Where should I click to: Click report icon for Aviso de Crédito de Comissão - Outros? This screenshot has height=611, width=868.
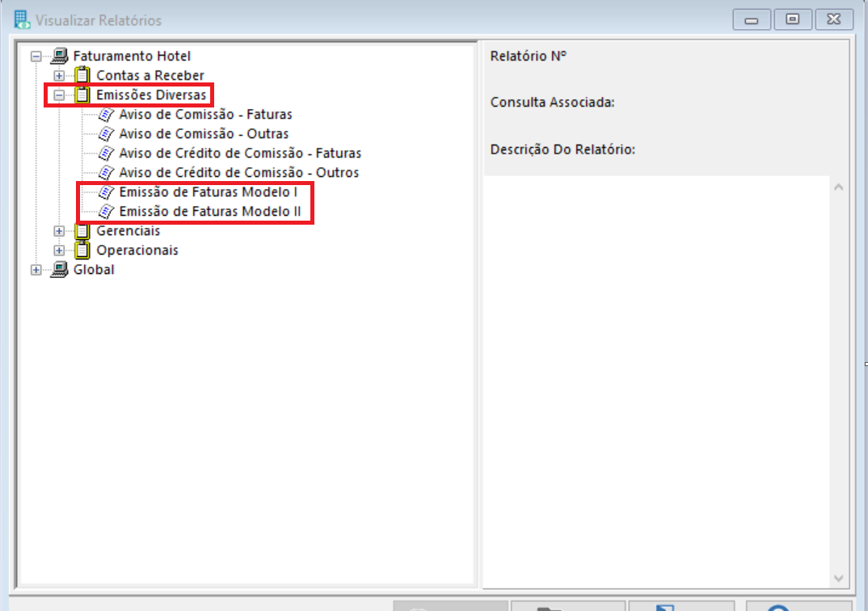coord(106,173)
